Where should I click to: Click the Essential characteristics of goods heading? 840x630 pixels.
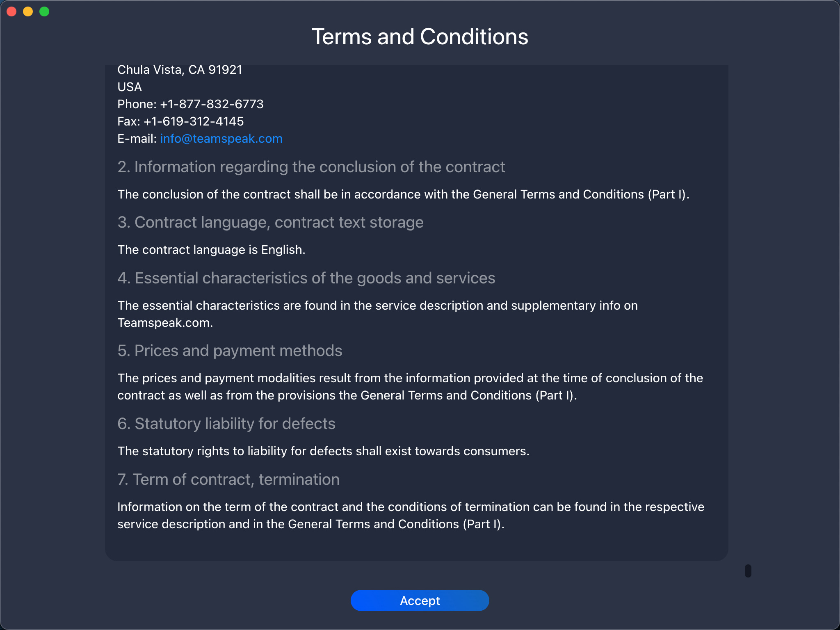306,278
